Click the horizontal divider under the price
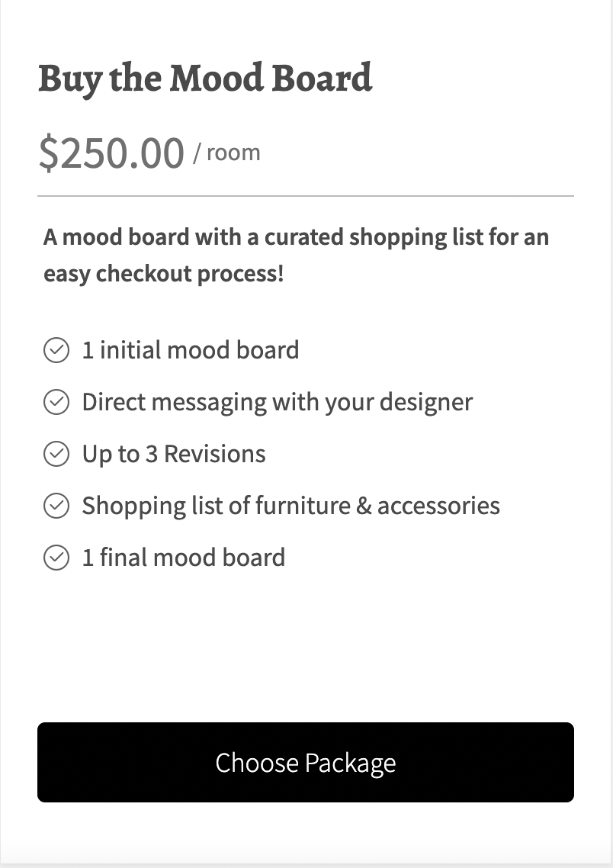 (305, 196)
